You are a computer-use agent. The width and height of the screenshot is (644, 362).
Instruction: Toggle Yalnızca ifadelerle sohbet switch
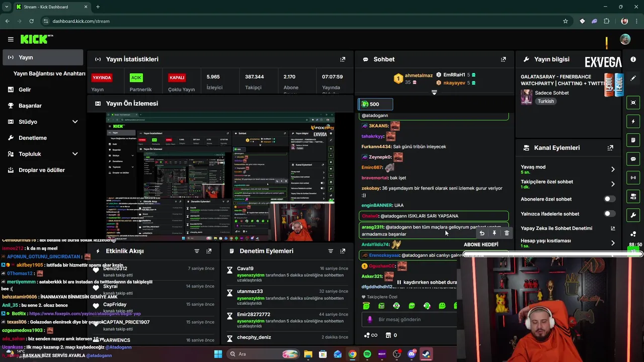tap(609, 214)
